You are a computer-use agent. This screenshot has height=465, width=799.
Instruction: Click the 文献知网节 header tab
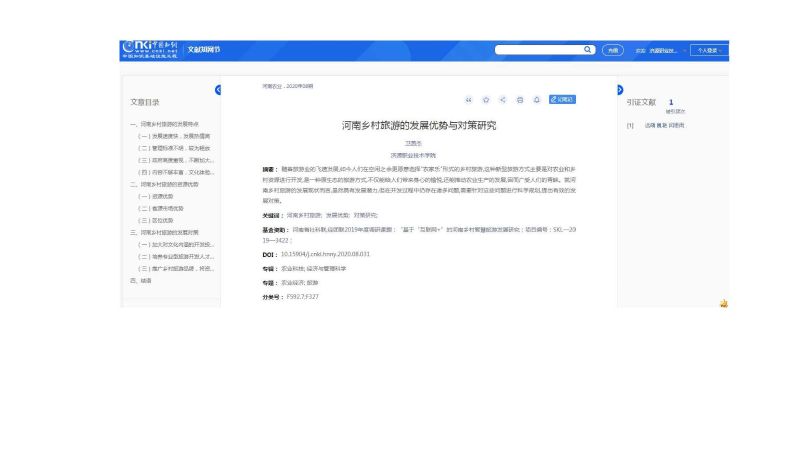tap(204, 49)
